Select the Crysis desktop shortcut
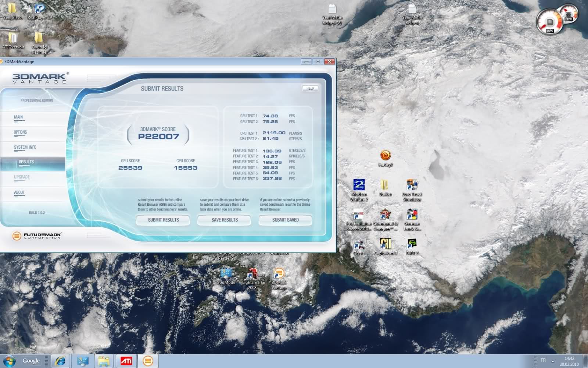The height and width of the screenshot is (368, 588). pyautogui.click(x=359, y=247)
